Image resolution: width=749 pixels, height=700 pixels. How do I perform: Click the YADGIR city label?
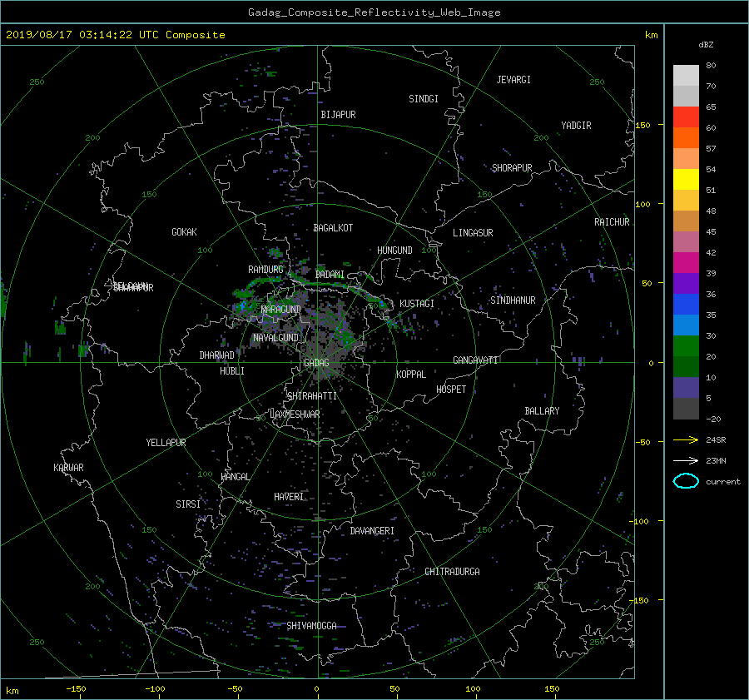point(576,126)
